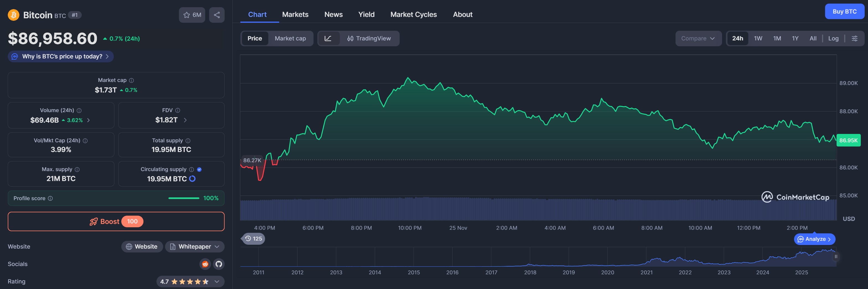Image resolution: width=868 pixels, height=289 pixels.
Task: Switch chart to Market cap view
Action: 290,38
